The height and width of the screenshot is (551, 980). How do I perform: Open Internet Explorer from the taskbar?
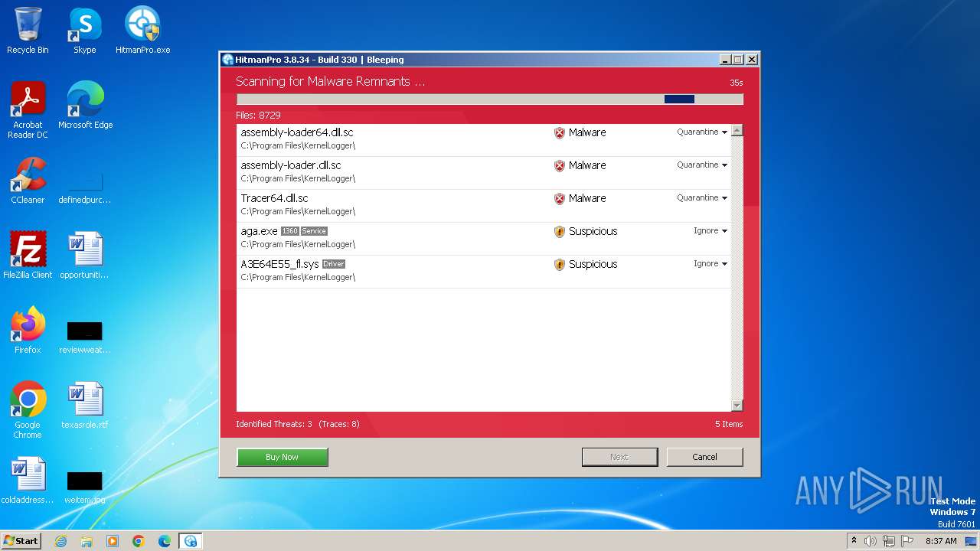(60, 541)
